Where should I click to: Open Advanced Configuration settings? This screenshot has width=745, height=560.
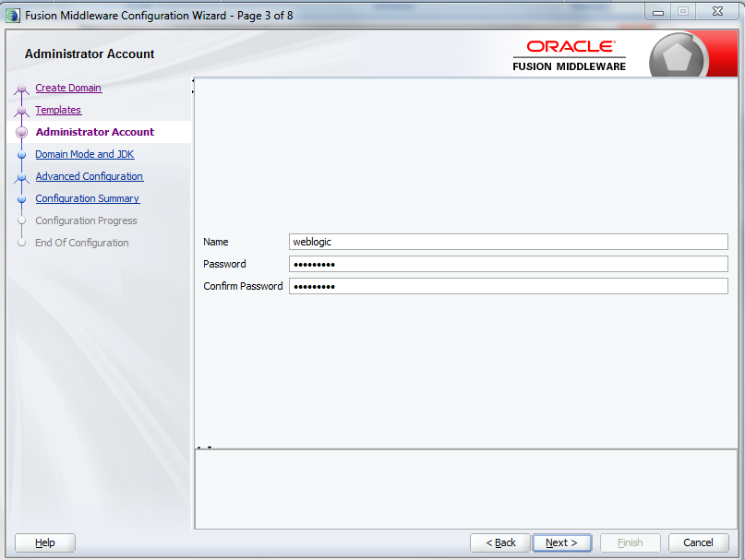pyautogui.click(x=89, y=176)
